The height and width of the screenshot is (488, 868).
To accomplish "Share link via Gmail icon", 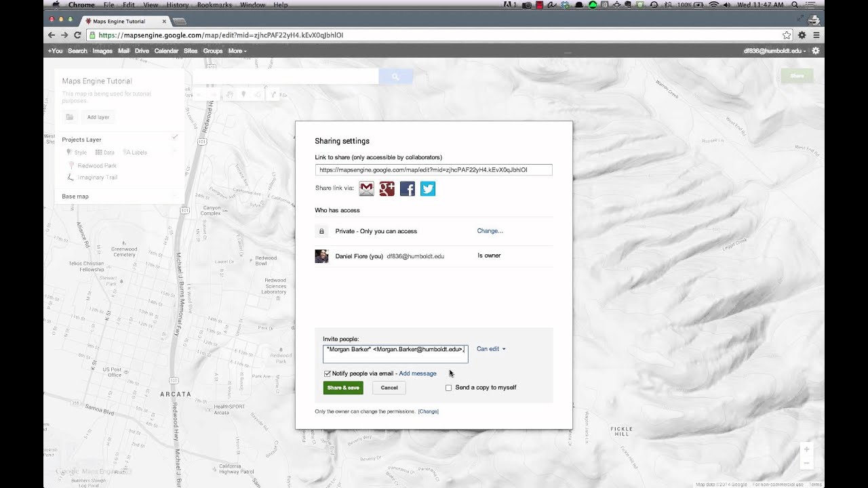I will [x=366, y=189].
